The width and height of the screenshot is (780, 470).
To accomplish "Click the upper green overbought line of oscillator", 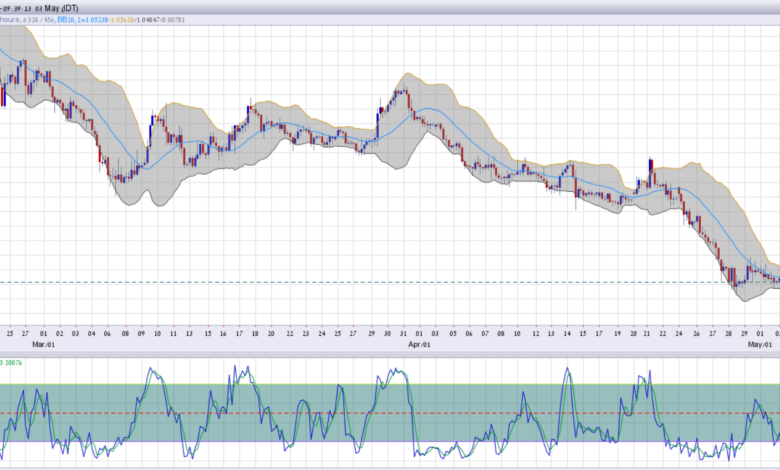I will (x=390, y=384).
